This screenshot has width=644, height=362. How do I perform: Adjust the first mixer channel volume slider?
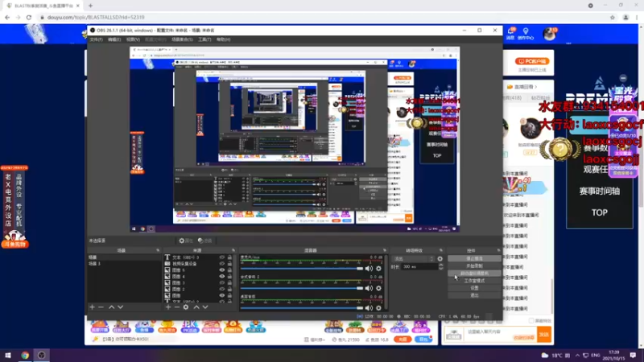pos(302,269)
